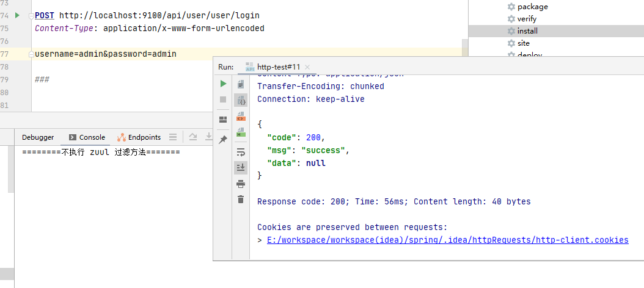Clear all output with trash icon
The width and height of the screenshot is (644, 288).
241,200
